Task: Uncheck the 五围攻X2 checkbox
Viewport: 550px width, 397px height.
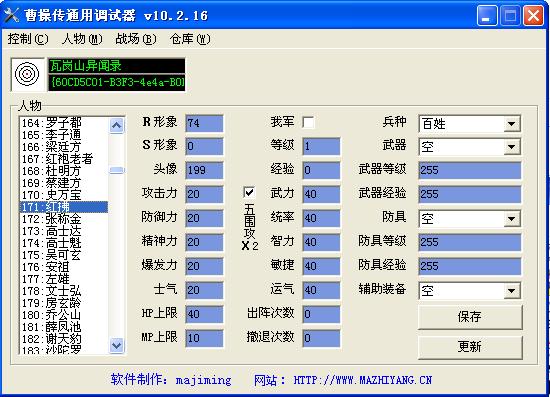Action: (249, 192)
